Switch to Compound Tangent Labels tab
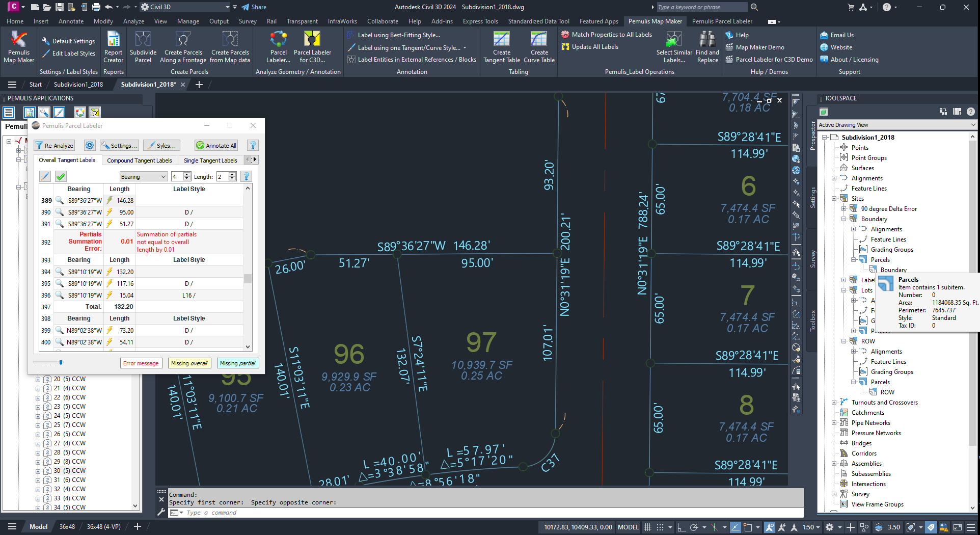Screen dimensions: 980x535 tap(139, 160)
